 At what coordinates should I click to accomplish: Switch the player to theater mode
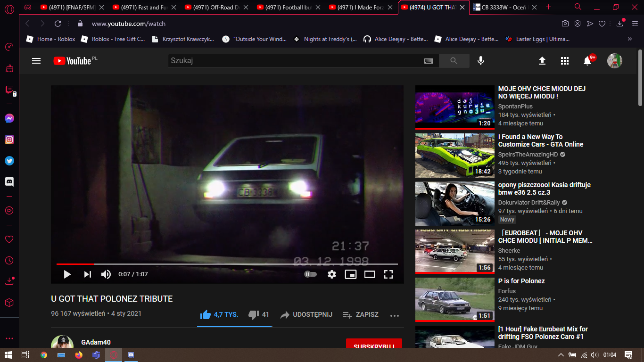tap(370, 274)
